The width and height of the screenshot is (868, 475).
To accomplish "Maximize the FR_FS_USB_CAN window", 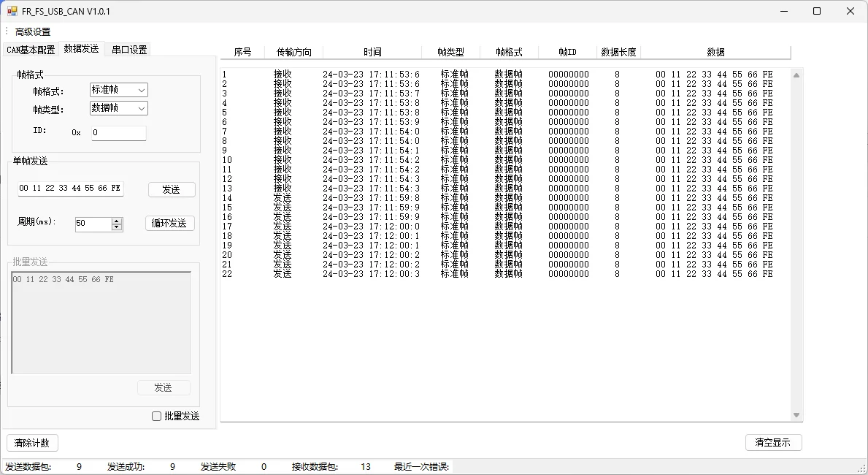I will (x=816, y=11).
